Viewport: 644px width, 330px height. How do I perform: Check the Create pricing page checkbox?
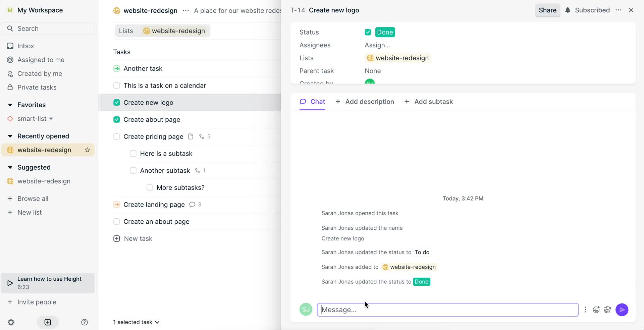116,136
